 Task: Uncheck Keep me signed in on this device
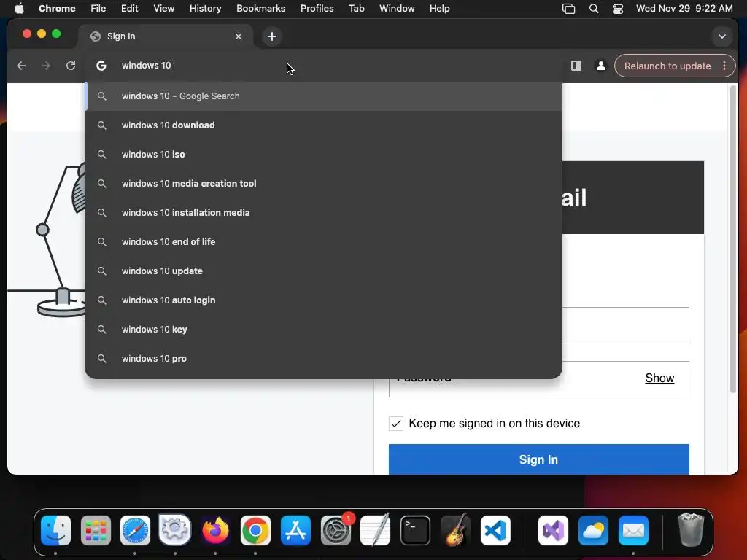point(396,424)
